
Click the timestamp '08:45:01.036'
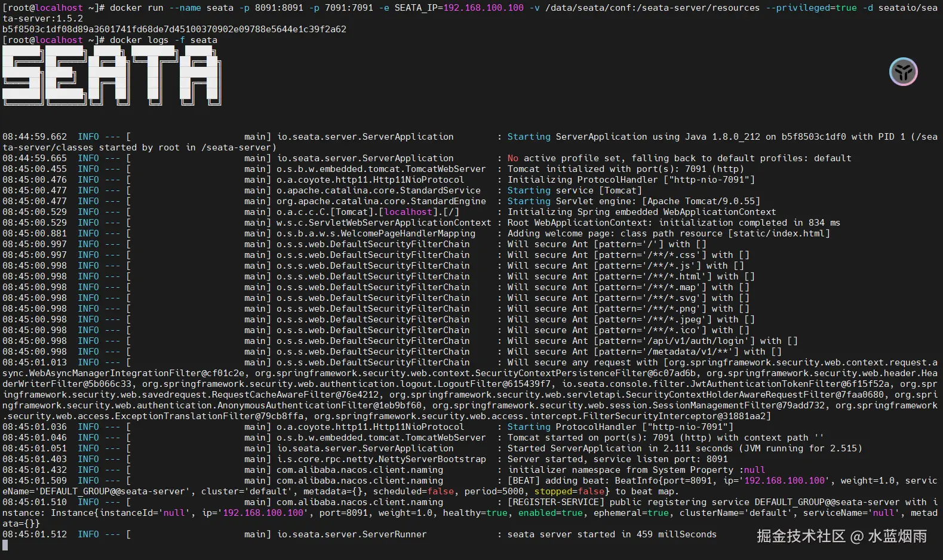pyautogui.click(x=35, y=427)
